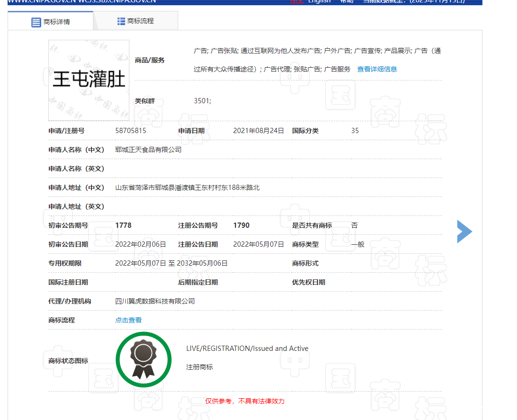
Task: Switch site language to 中文
Action: tap(296, 1)
